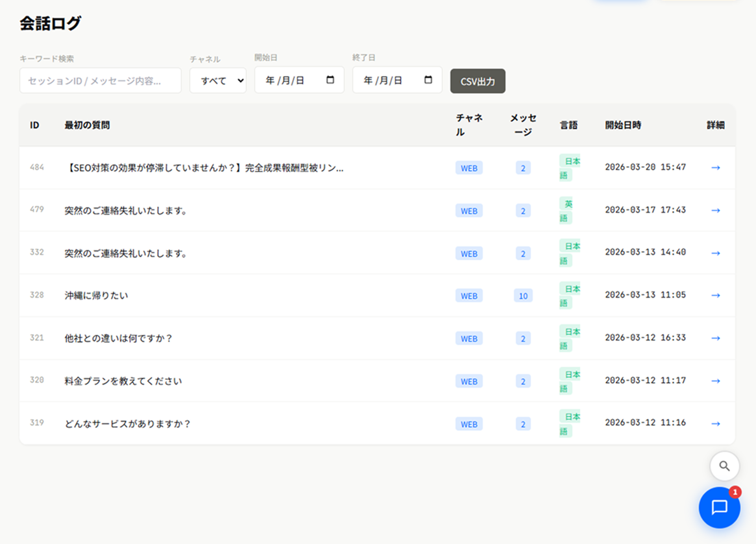Click the message count 10 badge
Image resolution: width=756 pixels, height=544 pixels.
coord(523,296)
